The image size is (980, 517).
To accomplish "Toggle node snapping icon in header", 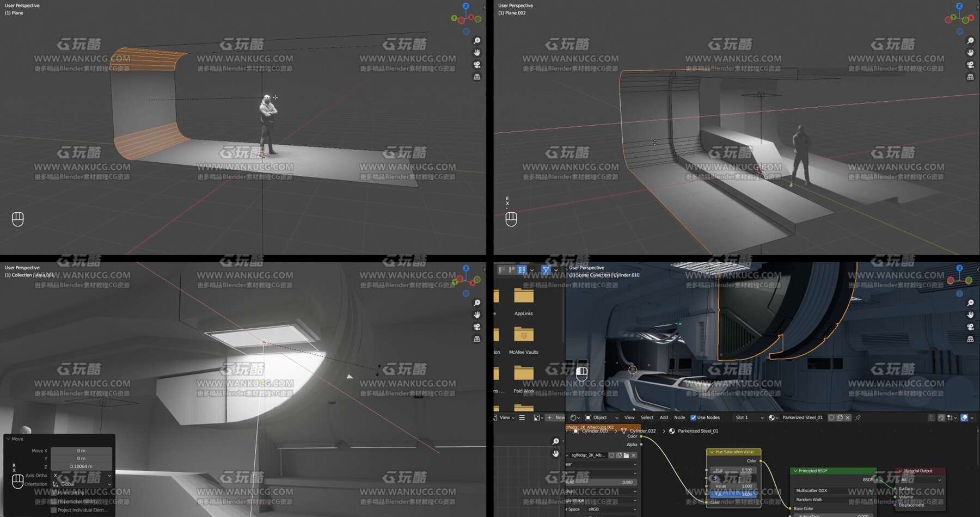I will click(941, 418).
